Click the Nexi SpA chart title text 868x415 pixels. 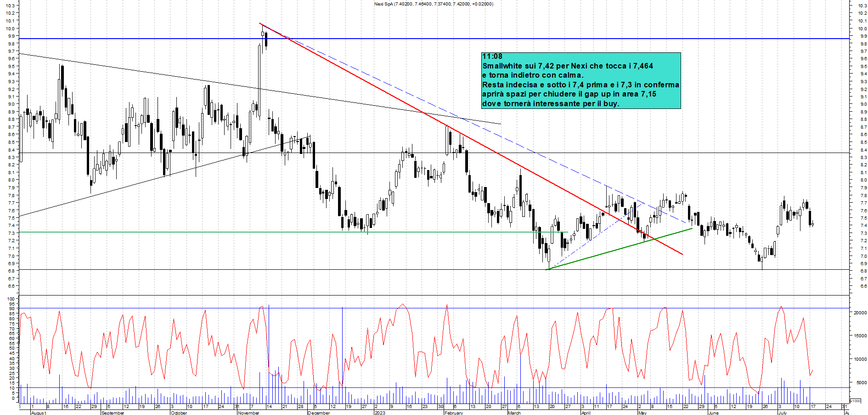(x=434, y=4)
